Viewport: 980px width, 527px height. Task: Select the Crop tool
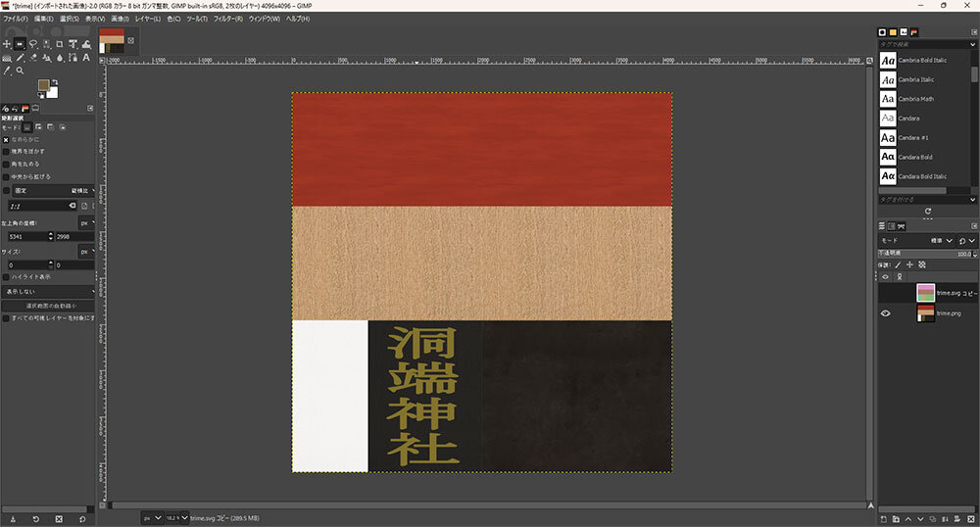pos(60,44)
